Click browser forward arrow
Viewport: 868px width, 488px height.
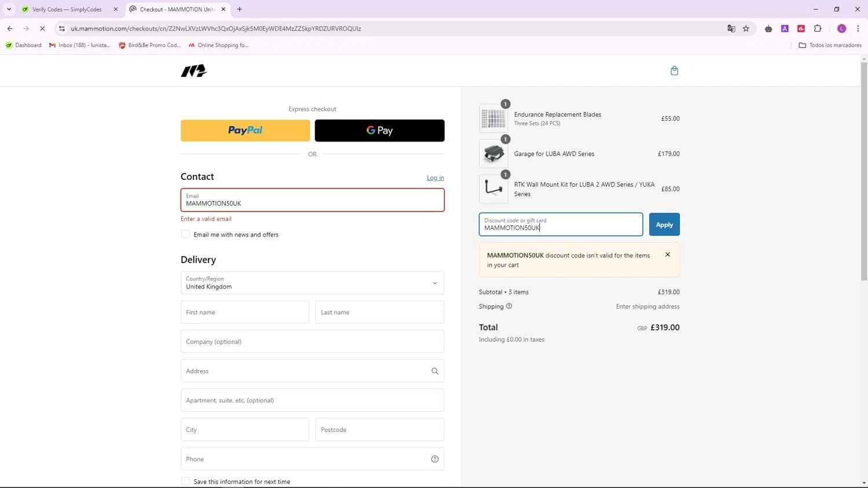[26, 28]
